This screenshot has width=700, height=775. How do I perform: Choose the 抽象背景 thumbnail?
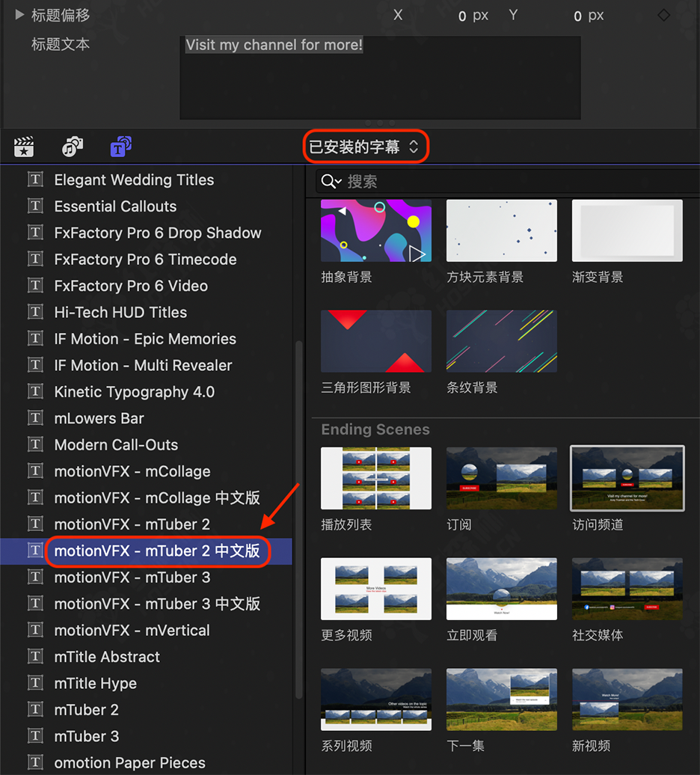pos(376,230)
